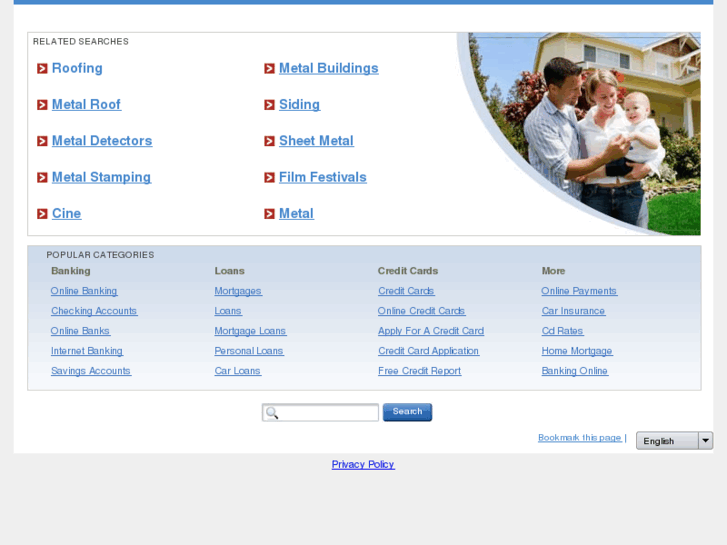Open the Privacy Policy link

click(x=363, y=464)
